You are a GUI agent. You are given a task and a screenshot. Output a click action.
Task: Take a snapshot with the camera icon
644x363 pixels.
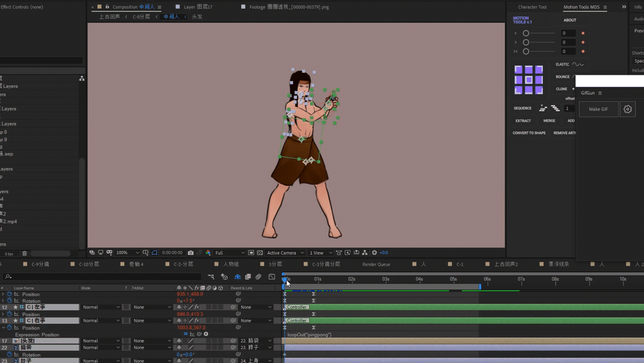[x=191, y=253]
